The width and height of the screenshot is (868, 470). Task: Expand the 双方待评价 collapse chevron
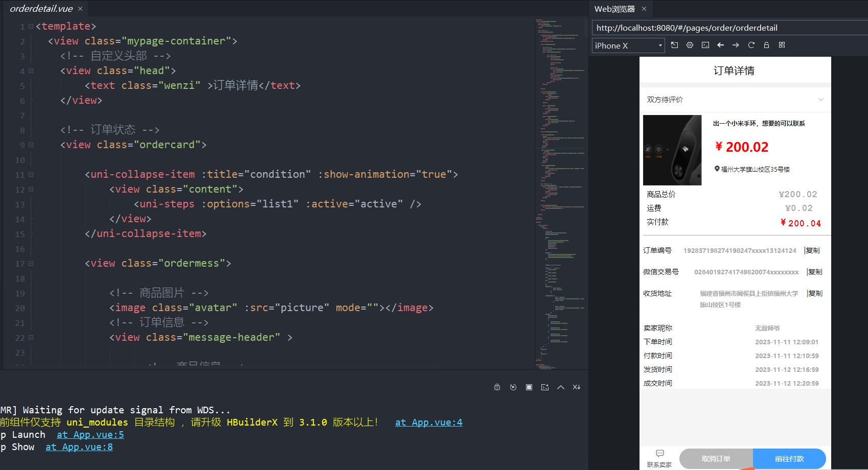click(x=821, y=100)
